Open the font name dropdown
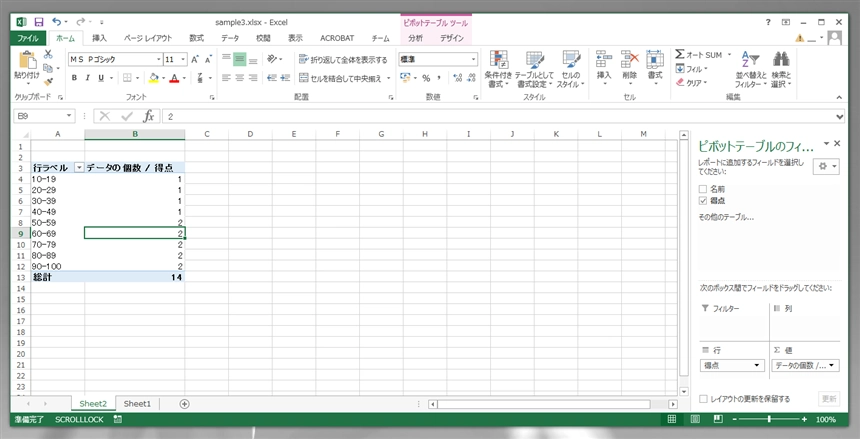 tap(159, 59)
